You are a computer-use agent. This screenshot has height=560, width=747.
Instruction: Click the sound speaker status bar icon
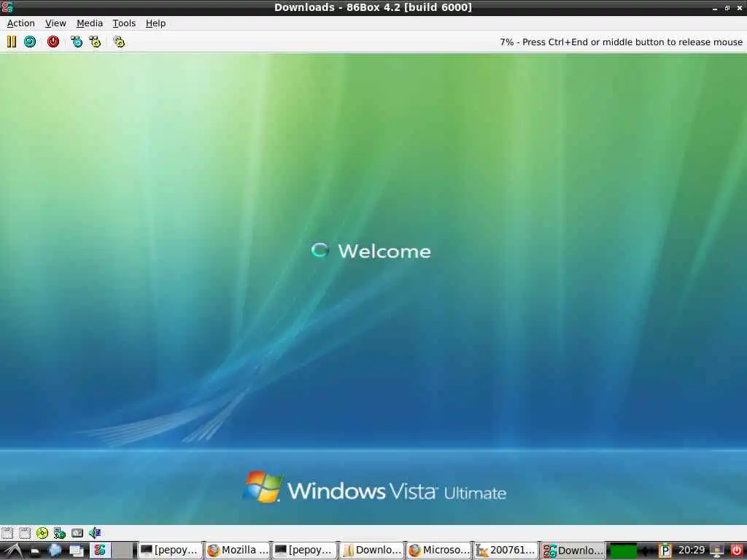[x=95, y=533]
